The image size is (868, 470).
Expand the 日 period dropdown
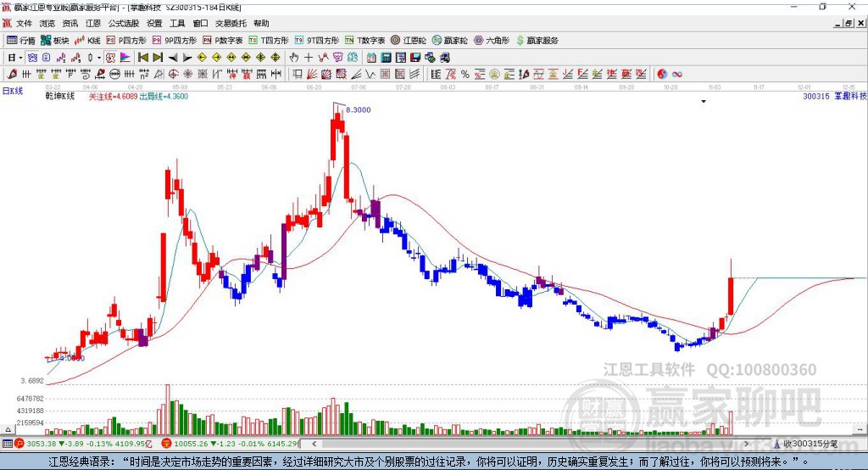[x=20, y=58]
